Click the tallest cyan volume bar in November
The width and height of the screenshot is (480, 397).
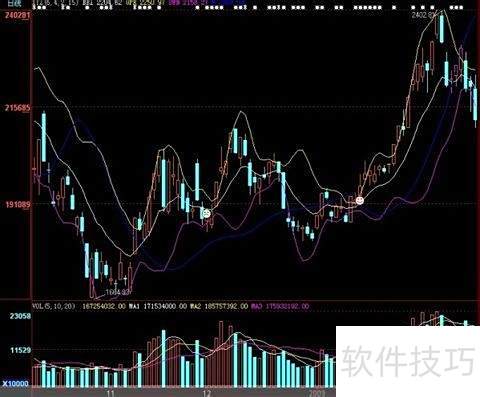click(164, 358)
